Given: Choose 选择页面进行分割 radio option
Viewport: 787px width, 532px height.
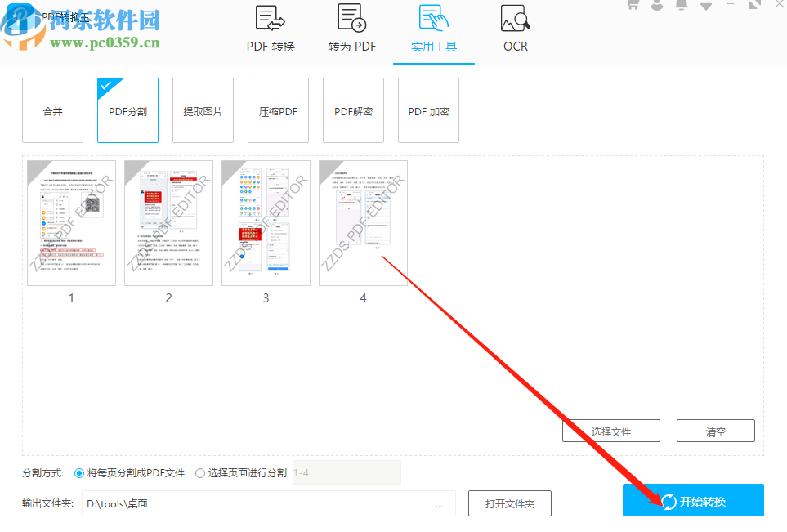Looking at the screenshot, I should (x=241, y=473).
